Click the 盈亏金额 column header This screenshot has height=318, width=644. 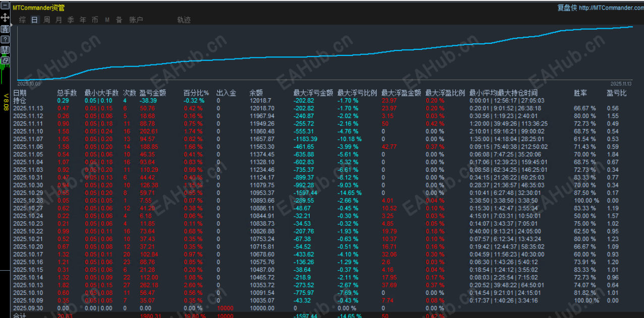(152, 93)
